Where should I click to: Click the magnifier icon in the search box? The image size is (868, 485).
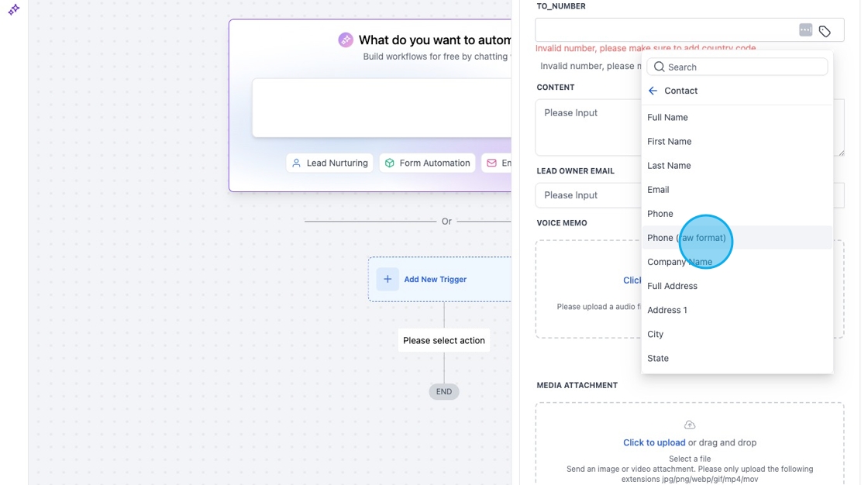[658, 67]
